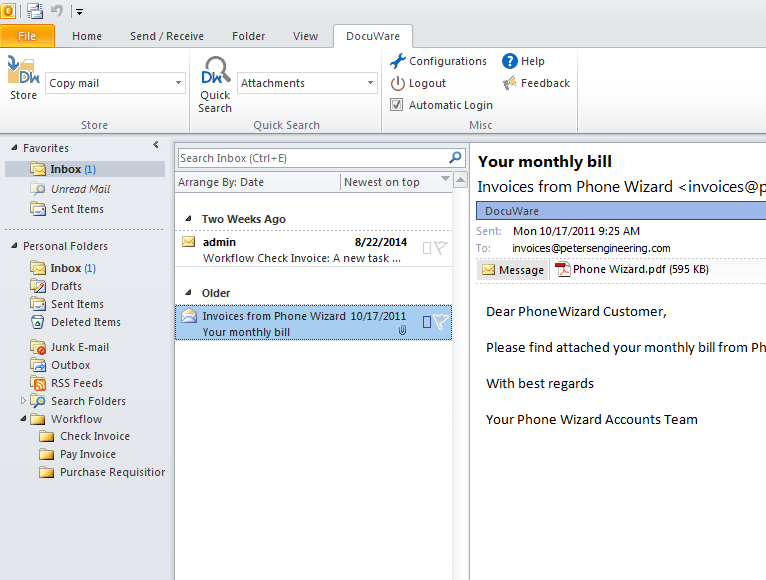Collapse the Older group
766x580 pixels.
(x=188, y=293)
